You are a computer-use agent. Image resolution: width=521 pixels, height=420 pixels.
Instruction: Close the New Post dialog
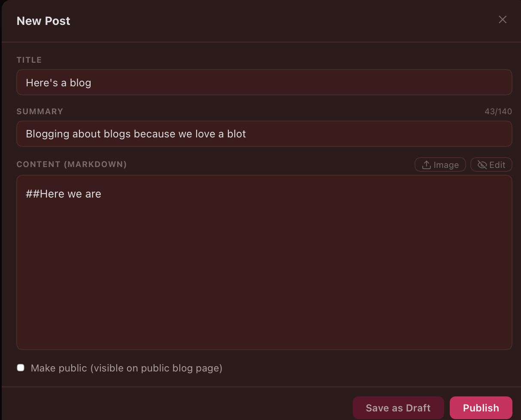click(503, 20)
